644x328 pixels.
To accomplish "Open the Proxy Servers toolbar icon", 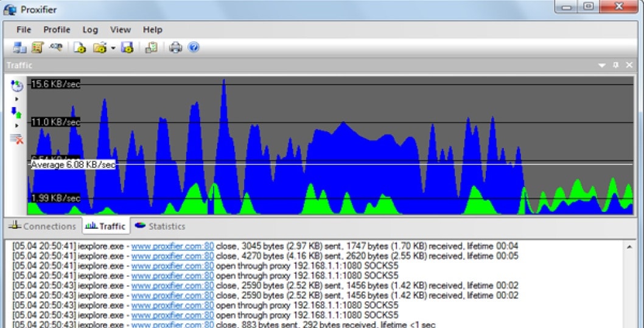I will [19, 47].
